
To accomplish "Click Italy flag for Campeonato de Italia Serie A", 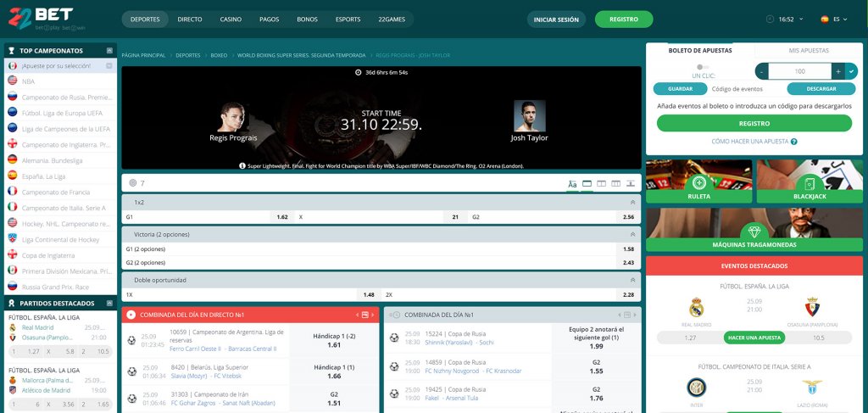I will click(12, 208).
